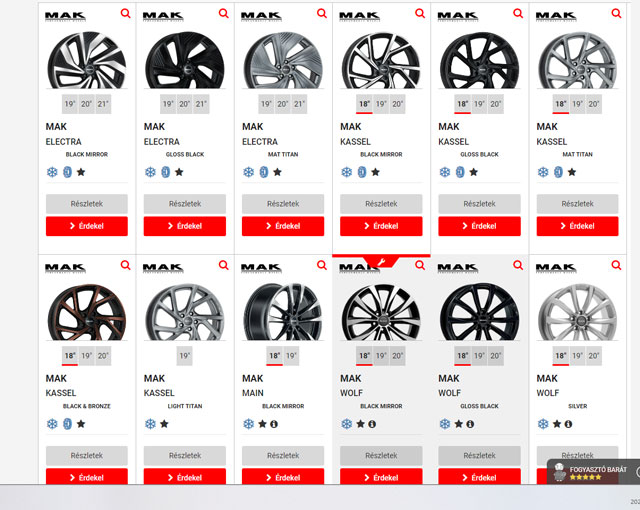Open Részletek for Electra Black Mirror
The image size is (640, 510).
[87, 204]
